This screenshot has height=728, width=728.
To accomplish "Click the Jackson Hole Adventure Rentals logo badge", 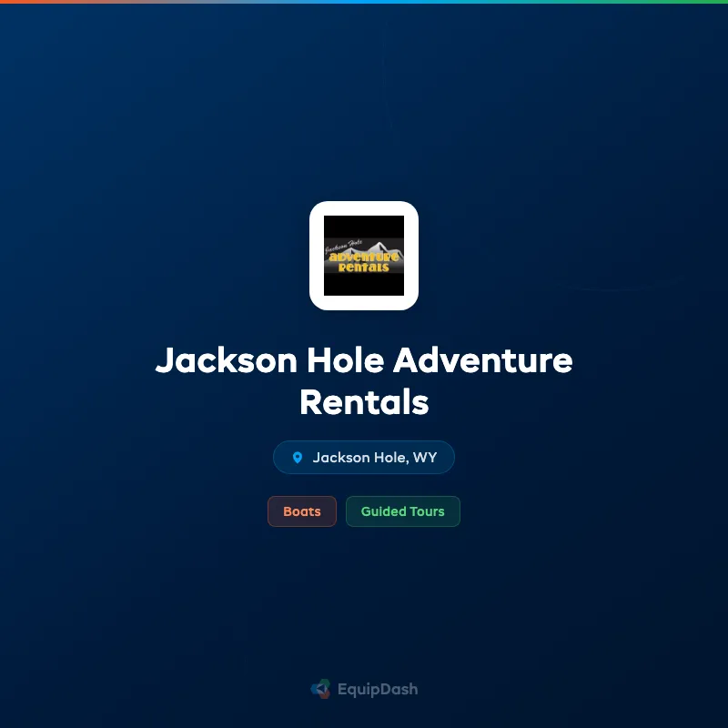I will point(364,255).
